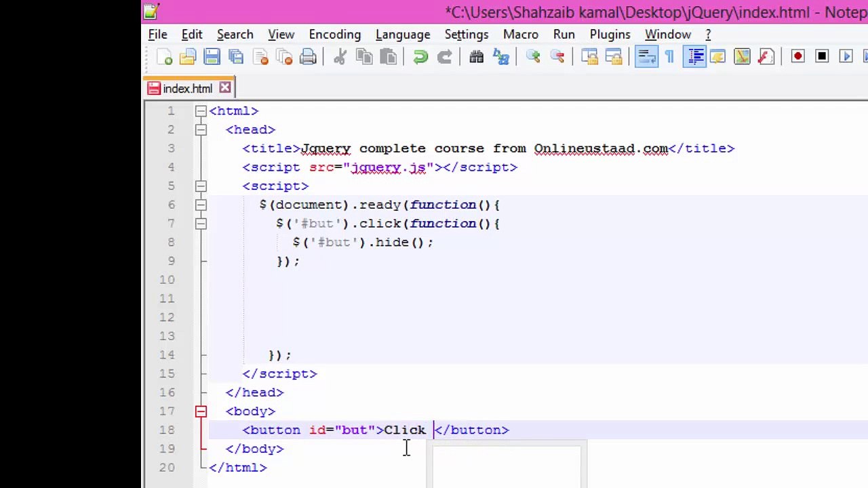Image resolution: width=868 pixels, height=488 pixels.
Task: Save the document with the floppy icon
Action: (212, 58)
